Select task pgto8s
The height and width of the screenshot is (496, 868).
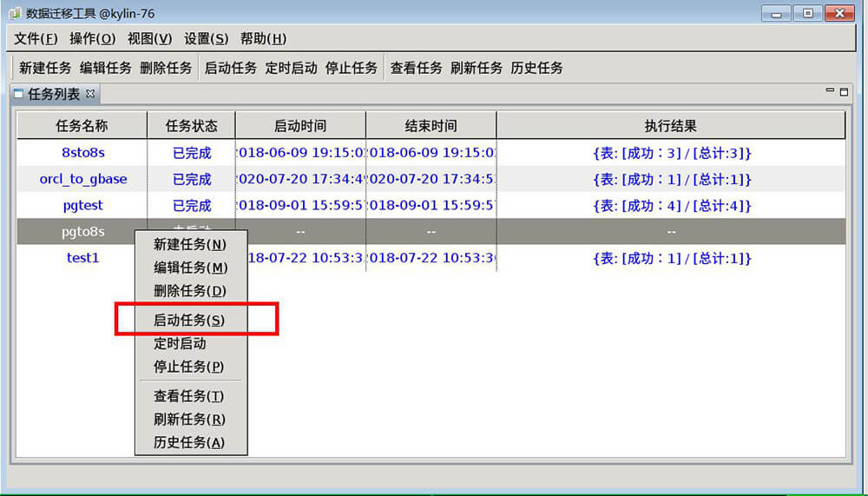[83, 231]
